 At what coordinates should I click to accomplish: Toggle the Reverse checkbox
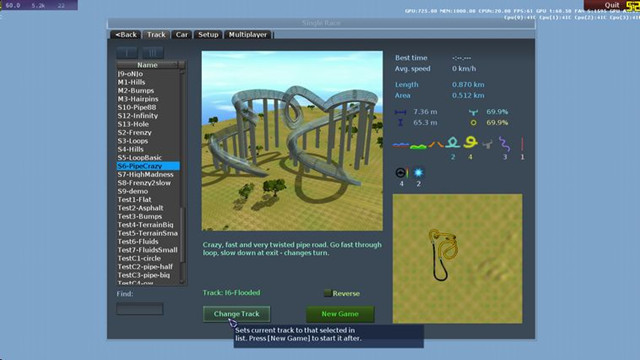(x=327, y=293)
